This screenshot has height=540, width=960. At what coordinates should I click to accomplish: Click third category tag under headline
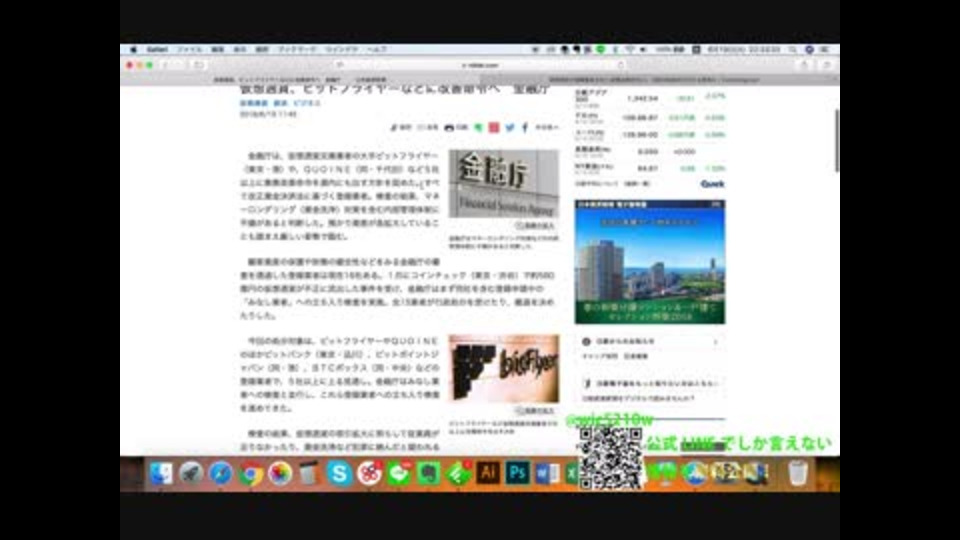pos(307,103)
